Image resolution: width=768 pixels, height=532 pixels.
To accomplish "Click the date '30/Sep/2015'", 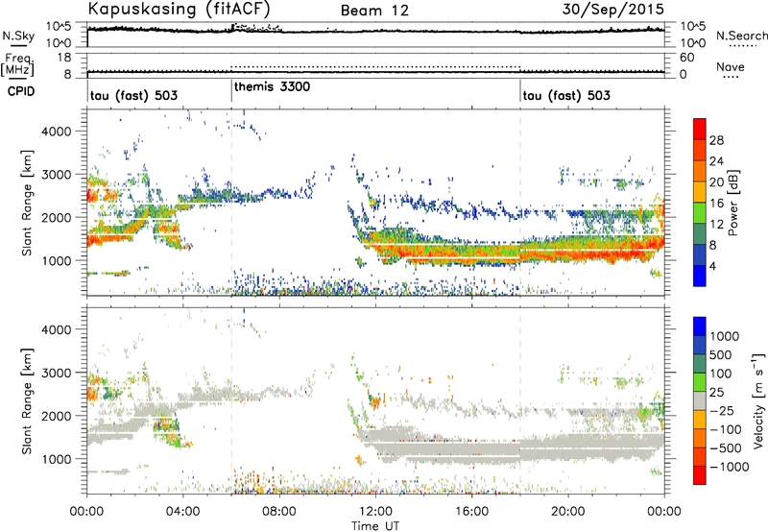I will click(x=612, y=10).
